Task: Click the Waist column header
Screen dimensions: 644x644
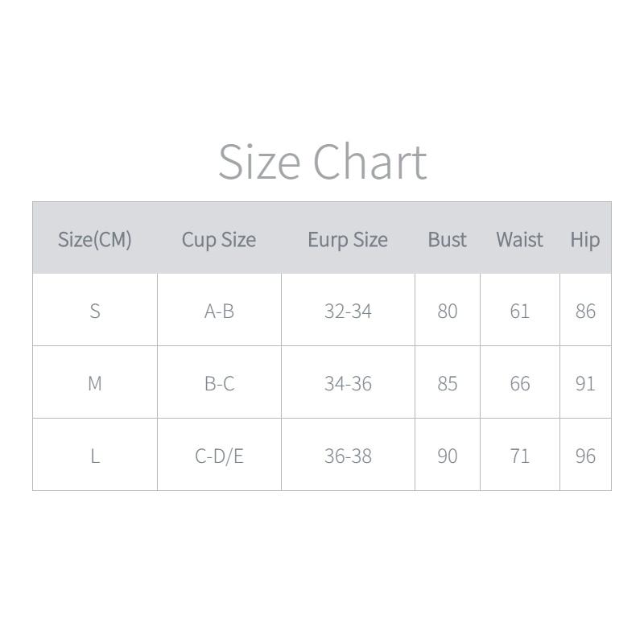Action: pyautogui.click(x=519, y=239)
